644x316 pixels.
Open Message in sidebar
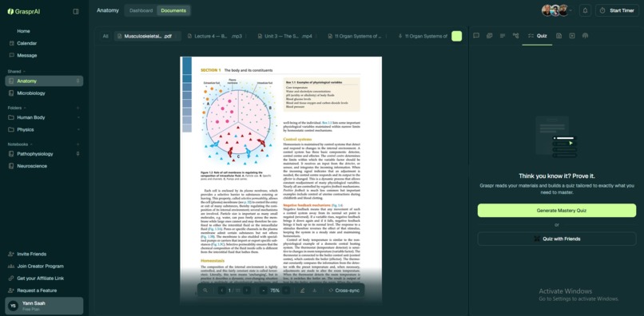pyautogui.click(x=44, y=55)
